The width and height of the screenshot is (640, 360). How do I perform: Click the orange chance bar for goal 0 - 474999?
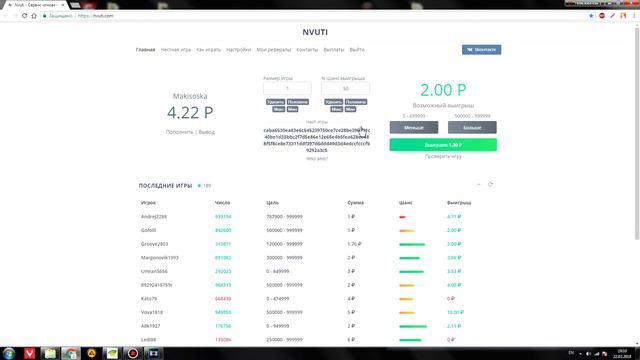click(x=407, y=299)
